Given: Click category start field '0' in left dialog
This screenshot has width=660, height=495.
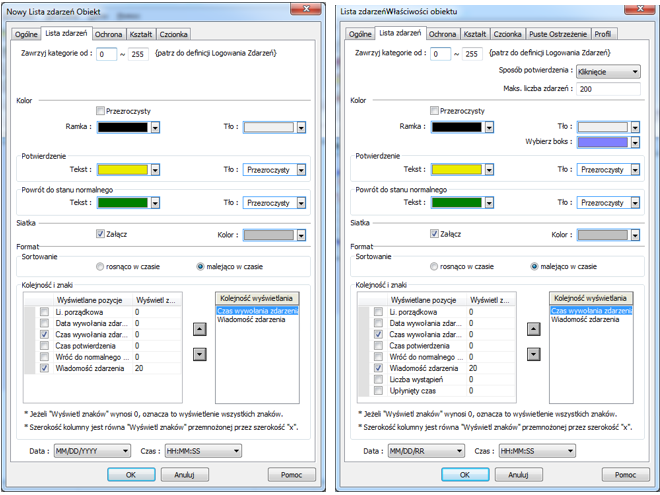Looking at the screenshot, I should point(106,54).
